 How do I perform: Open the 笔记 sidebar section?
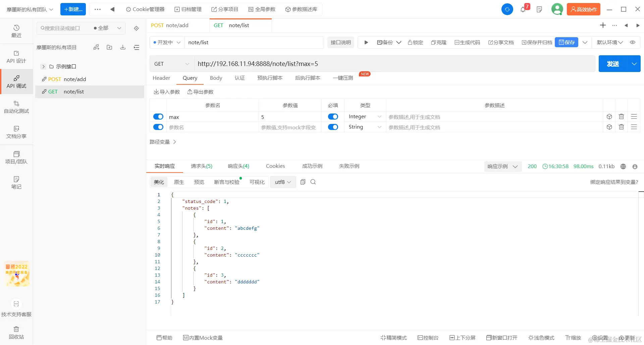(x=16, y=183)
